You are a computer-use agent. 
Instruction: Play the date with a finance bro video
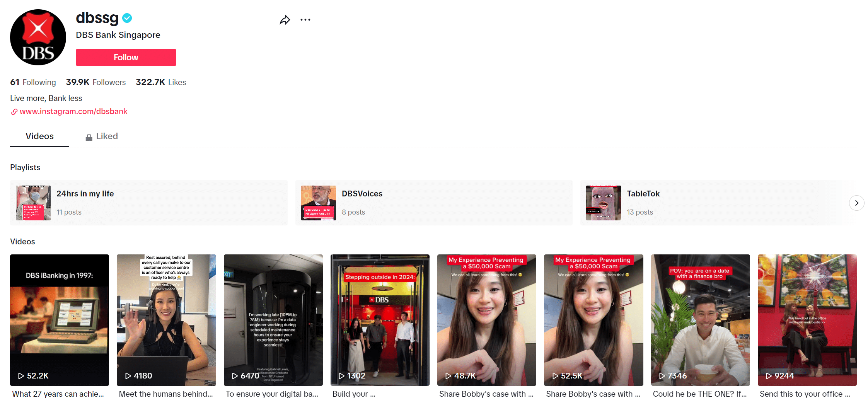click(701, 320)
